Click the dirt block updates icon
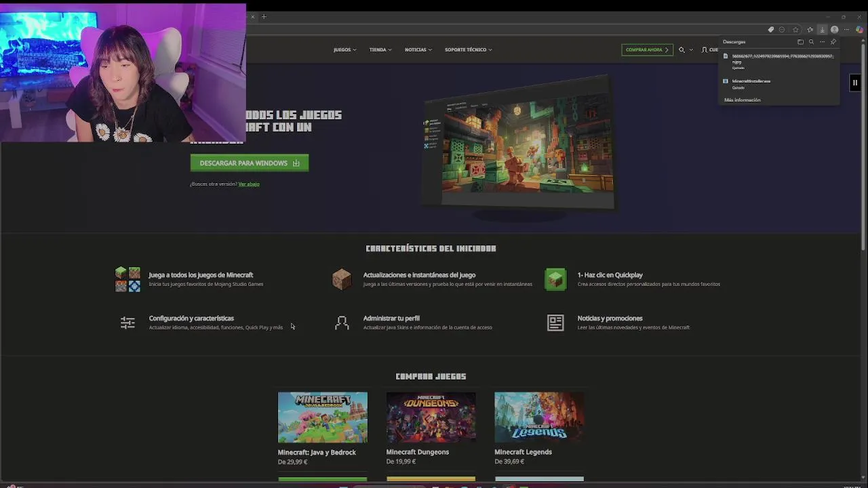The height and width of the screenshot is (488, 868). (x=342, y=279)
